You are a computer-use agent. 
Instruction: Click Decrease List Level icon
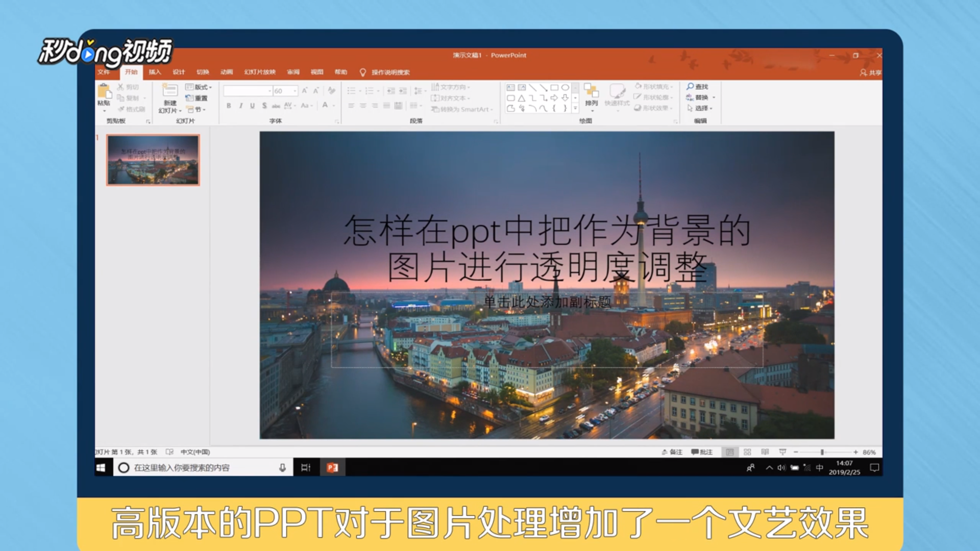(391, 91)
